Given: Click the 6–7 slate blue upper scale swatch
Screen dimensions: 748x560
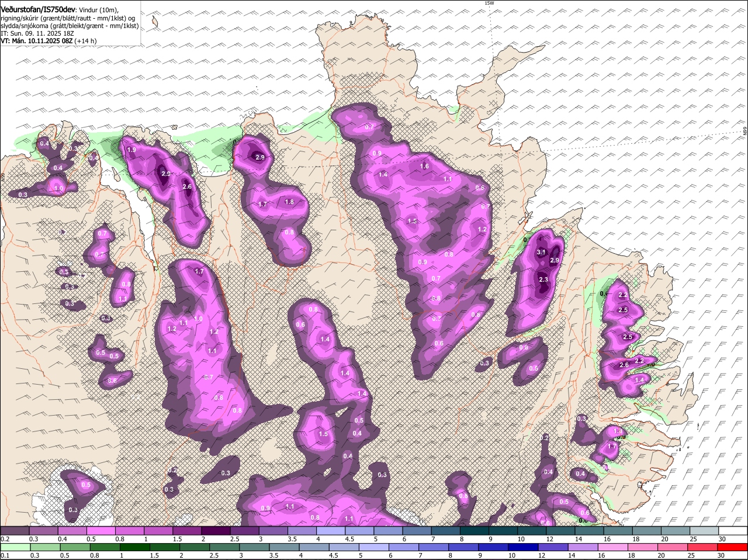Looking at the screenshot, I should (418, 530).
